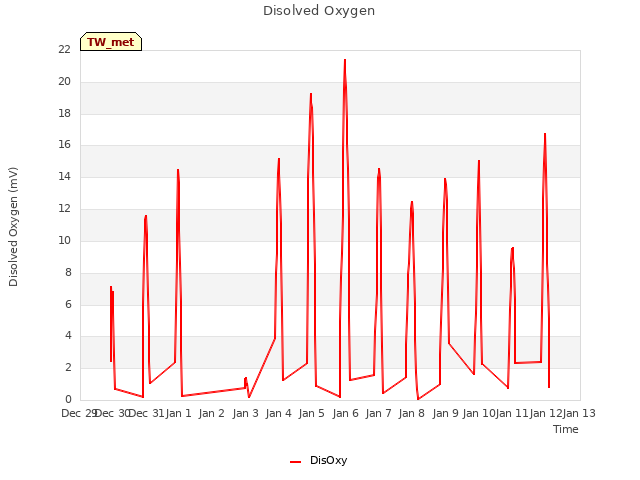Click the 0 y-axis tick label
The width and height of the screenshot is (640, 480).
tap(68, 400)
